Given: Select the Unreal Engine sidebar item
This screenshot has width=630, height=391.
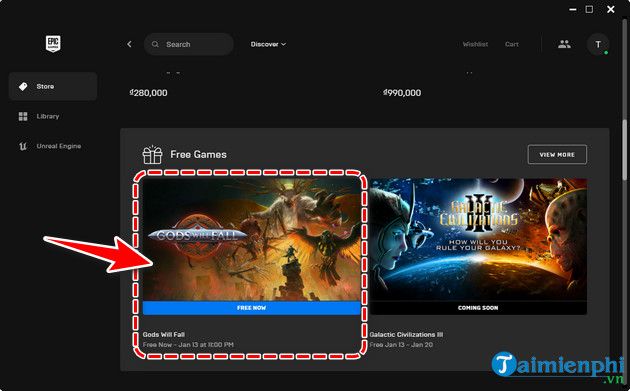Looking at the screenshot, I should [53, 146].
